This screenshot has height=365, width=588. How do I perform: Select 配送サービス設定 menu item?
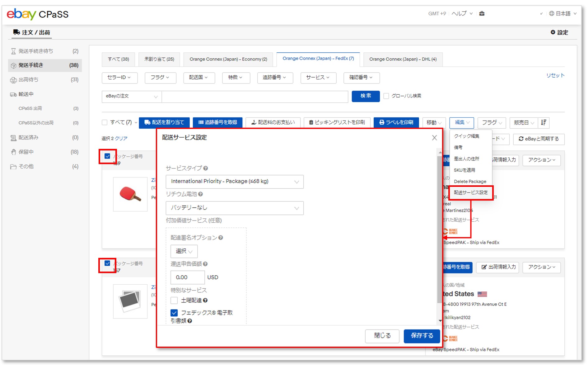[x=471, y=193]
